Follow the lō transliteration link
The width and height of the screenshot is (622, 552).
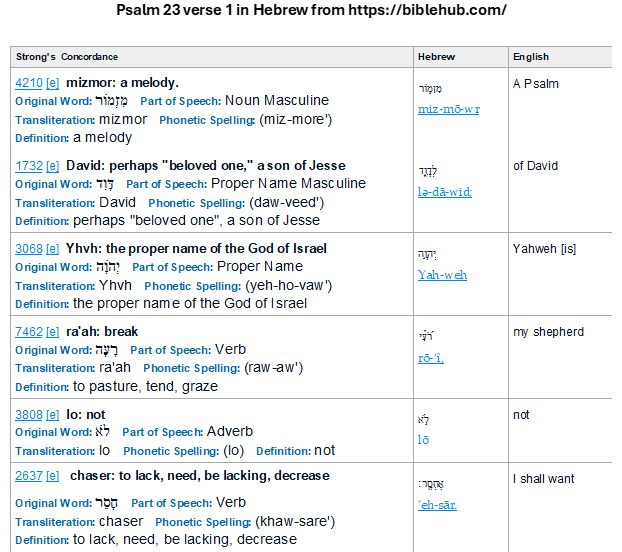point(423,439)
